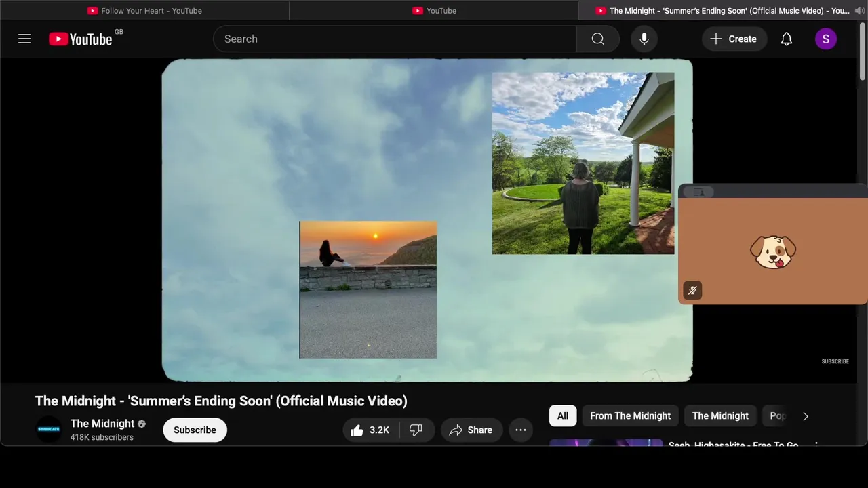
Task: Open the account avatar menu
Action: pyautogui.click(x=825, y=39)
